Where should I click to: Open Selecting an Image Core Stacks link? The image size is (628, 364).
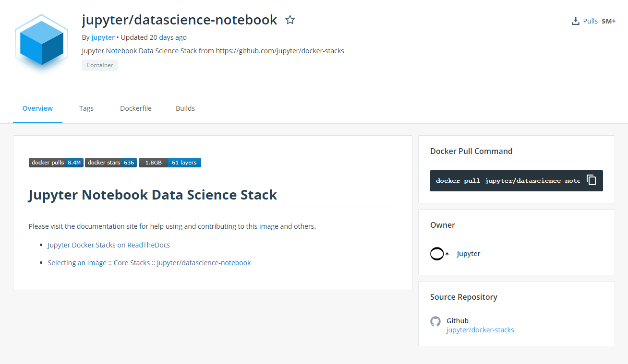click(x=149, y=263)
